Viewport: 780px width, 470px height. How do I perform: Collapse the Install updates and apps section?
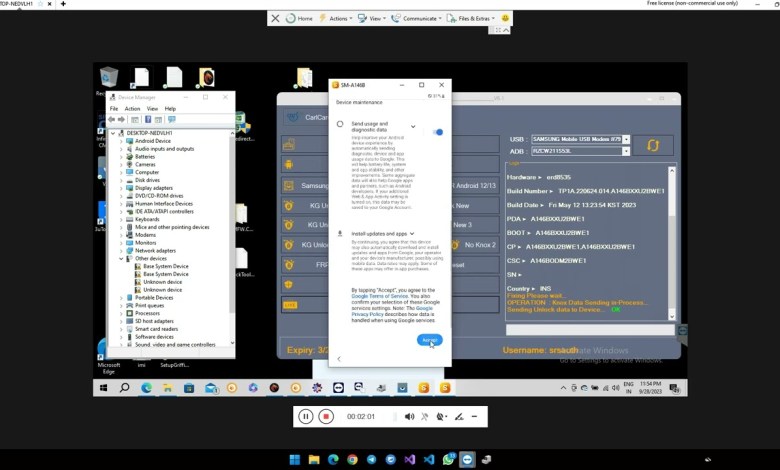(x=412, y=233)
